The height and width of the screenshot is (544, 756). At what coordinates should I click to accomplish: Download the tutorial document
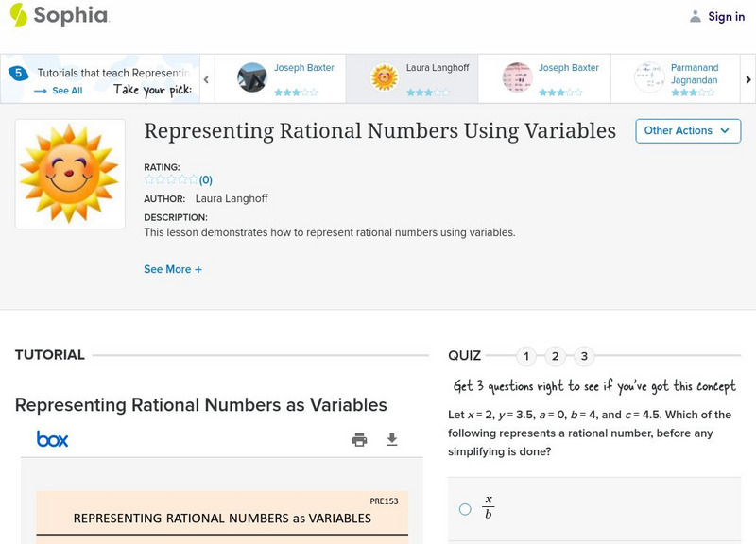(392, 439)
